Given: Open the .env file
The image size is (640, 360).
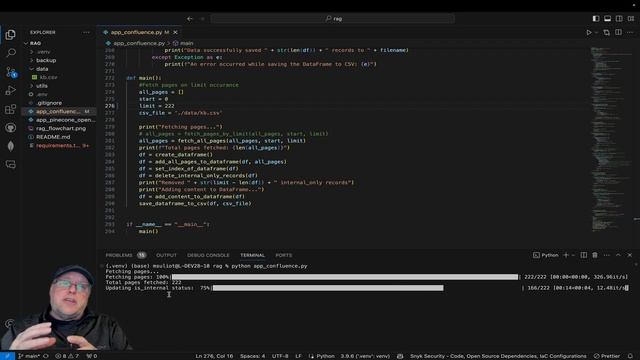Looking at the screenshot, I should [42, 94].
